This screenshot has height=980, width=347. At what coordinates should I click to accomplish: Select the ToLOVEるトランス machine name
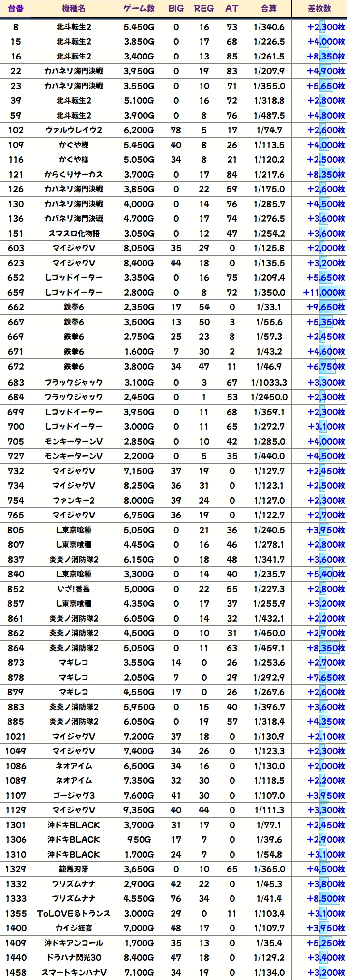(74, 913)
